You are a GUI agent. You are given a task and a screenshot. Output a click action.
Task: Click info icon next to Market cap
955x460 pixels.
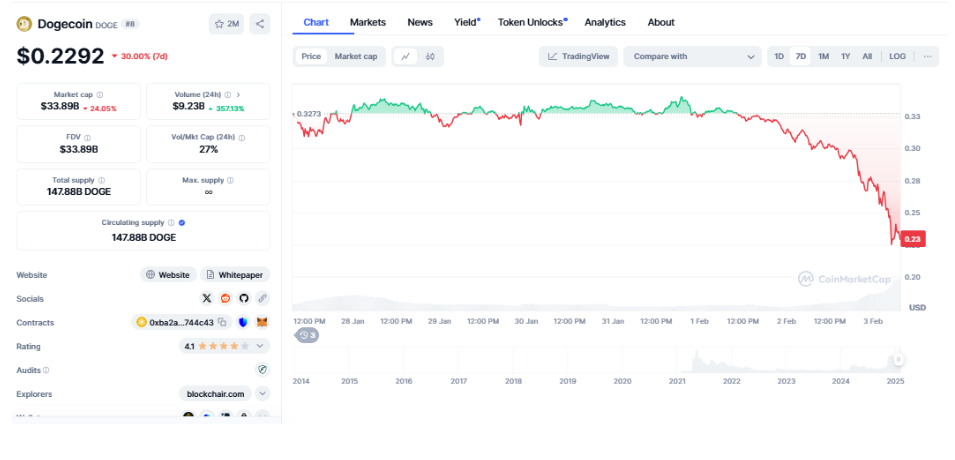[x=100, y=95]
